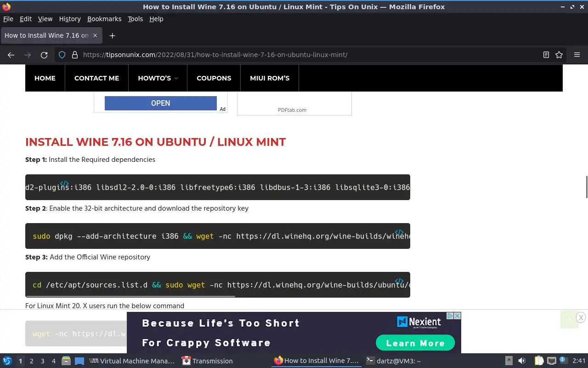
Task: Open the volume speaker tray icon
Action: 522,361
